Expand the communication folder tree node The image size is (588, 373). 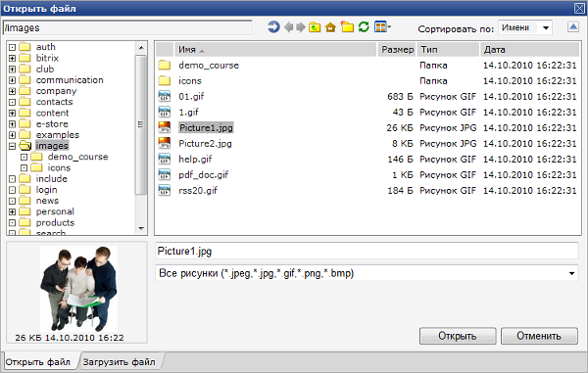(13, 80)
